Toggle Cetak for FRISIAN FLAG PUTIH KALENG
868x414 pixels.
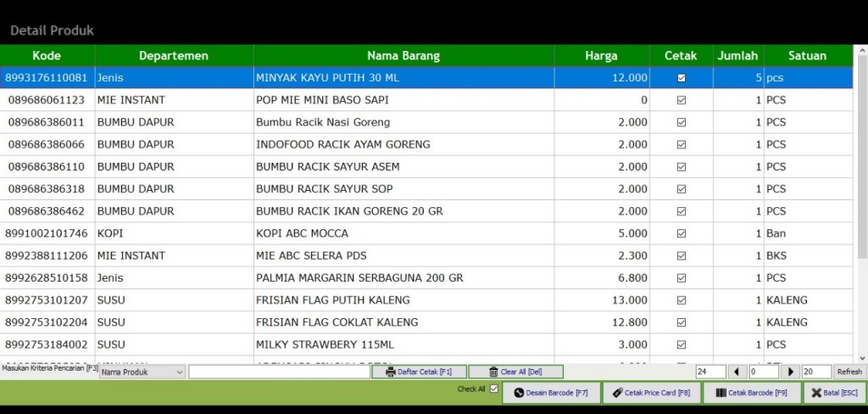682,299
